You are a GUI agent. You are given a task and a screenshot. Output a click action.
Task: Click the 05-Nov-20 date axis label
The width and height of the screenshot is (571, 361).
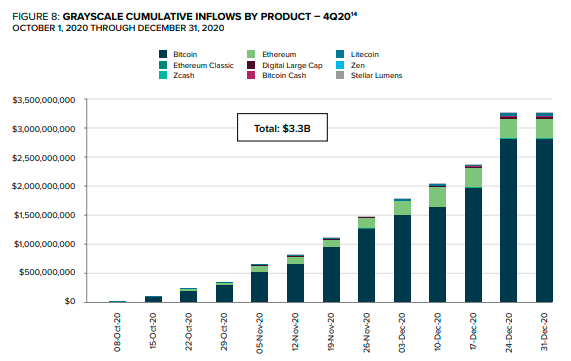tap(259, 333)
